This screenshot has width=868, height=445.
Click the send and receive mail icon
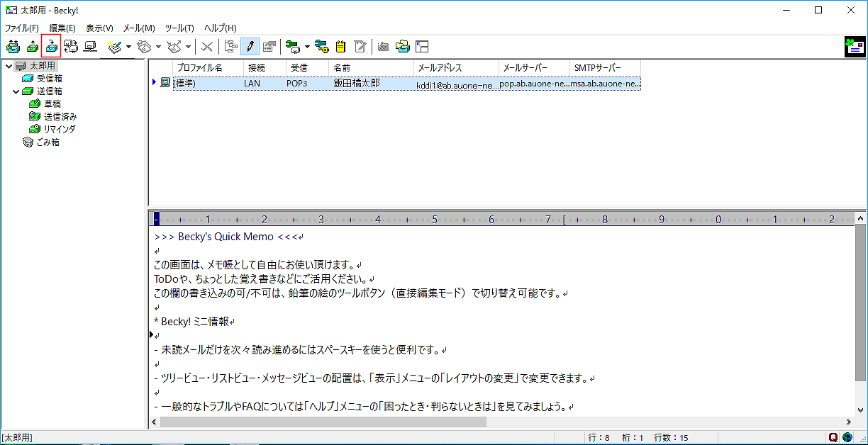(13, 47)
